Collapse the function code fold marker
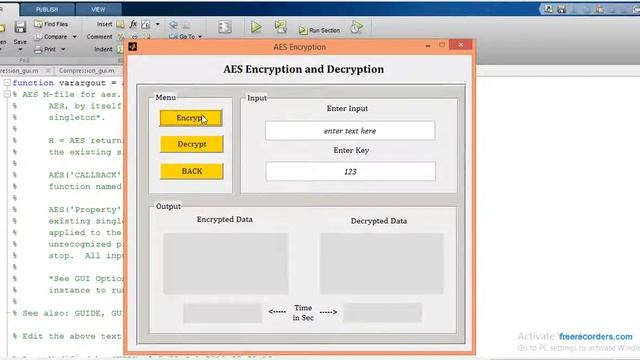 pos(7,82)
